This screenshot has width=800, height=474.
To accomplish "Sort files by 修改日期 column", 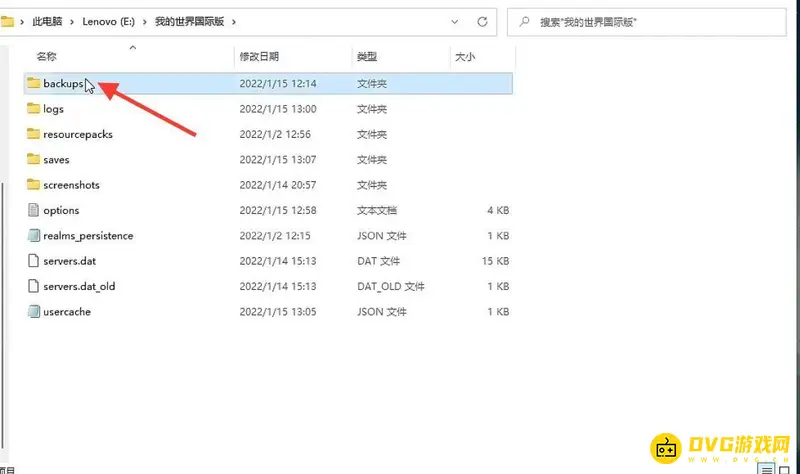I will coord(259,57).
